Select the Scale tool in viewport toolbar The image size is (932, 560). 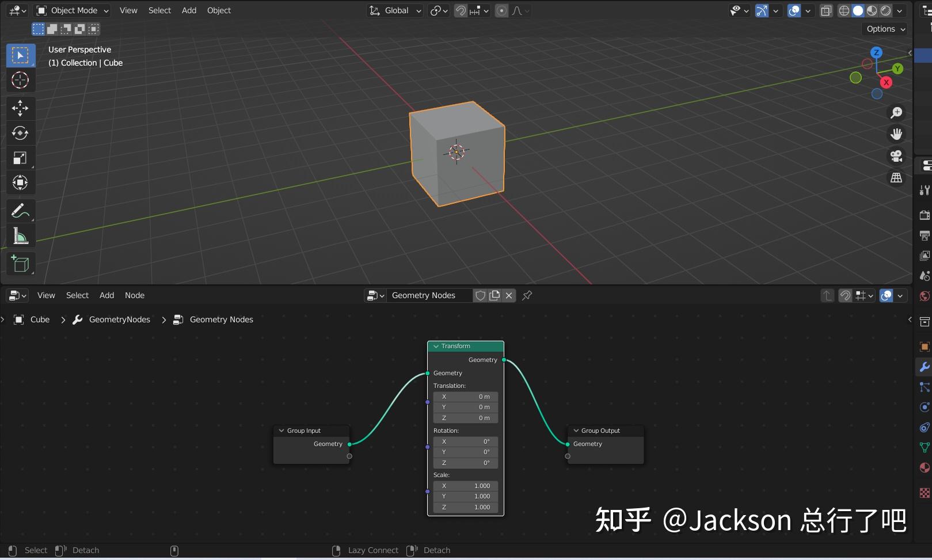(x=20, y=158)
